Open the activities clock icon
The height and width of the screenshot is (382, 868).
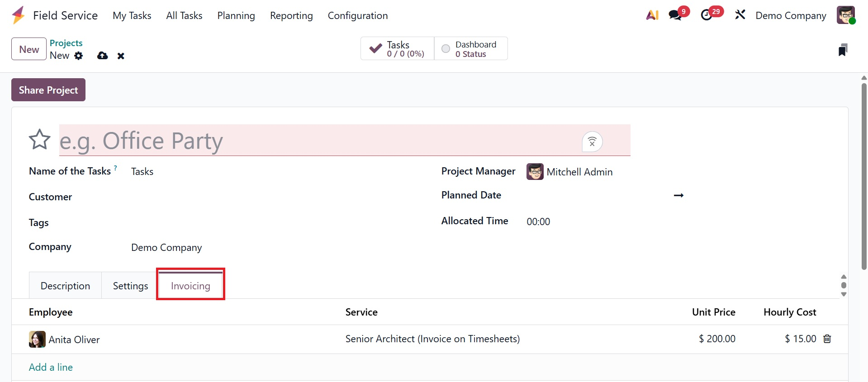(x=707, y=15)
